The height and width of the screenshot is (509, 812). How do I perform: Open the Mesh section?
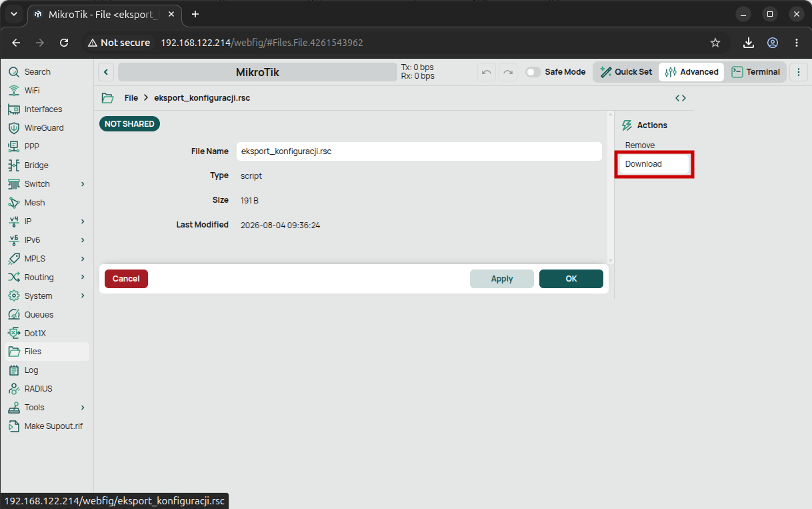click(x=45, y=203)
